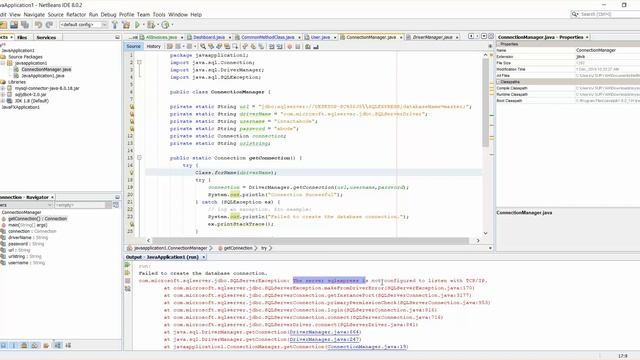Click the Output settings icon below Stop button
The height and width of the screenshot is (360, 640).
[x=127, y=289]
